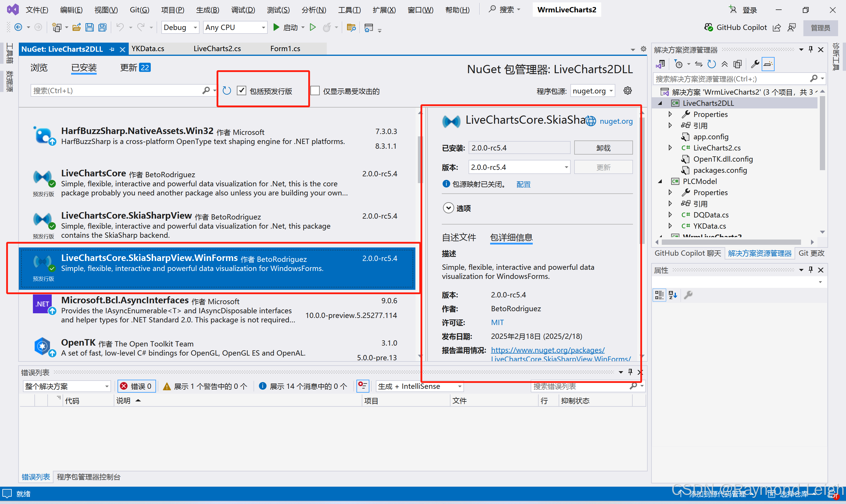Screen dimensions: 846x504
Task: Click the 卸载 uninstall button
Action: (x=603, y=148)
